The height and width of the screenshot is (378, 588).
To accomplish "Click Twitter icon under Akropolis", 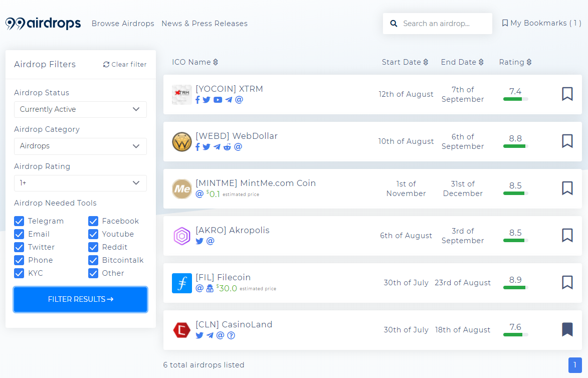I will 200,241.
